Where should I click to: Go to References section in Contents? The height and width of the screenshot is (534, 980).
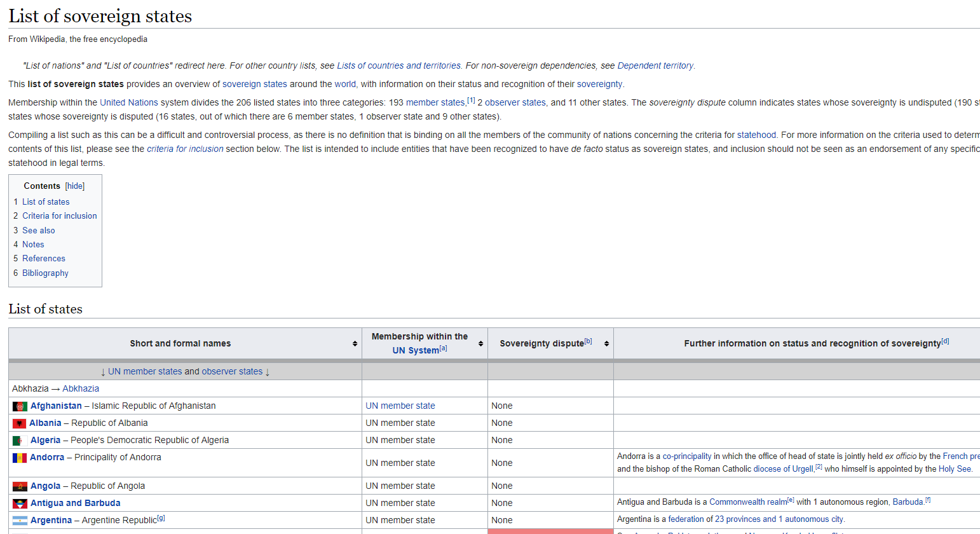pos(44,259)
